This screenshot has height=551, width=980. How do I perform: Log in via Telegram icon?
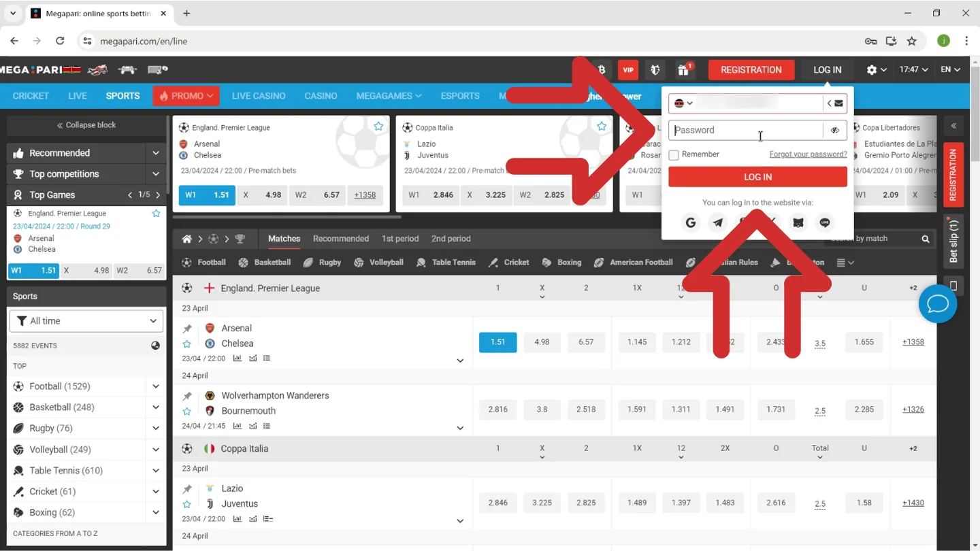point(718,222)
